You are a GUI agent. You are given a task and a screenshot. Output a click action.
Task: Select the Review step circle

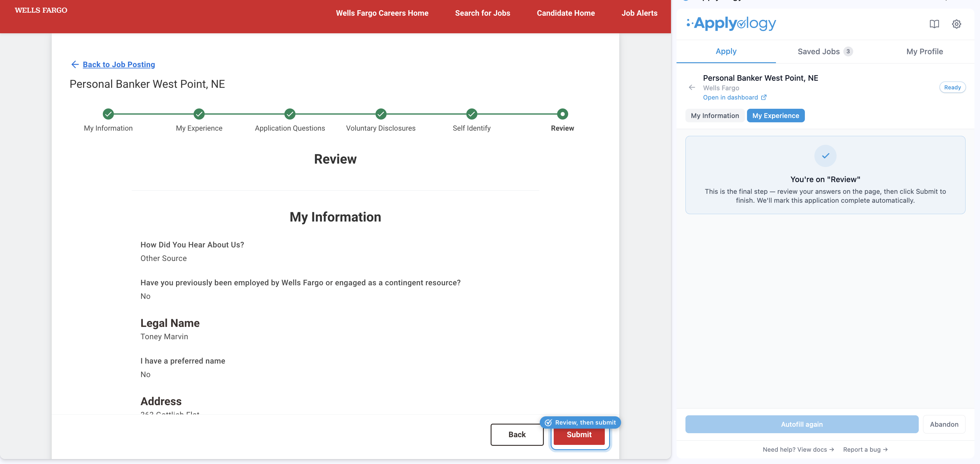562,114
